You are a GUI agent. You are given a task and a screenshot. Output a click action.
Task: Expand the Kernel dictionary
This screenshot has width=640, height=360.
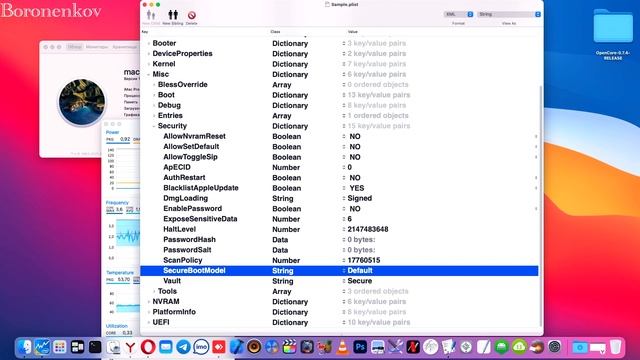point(149,64)
